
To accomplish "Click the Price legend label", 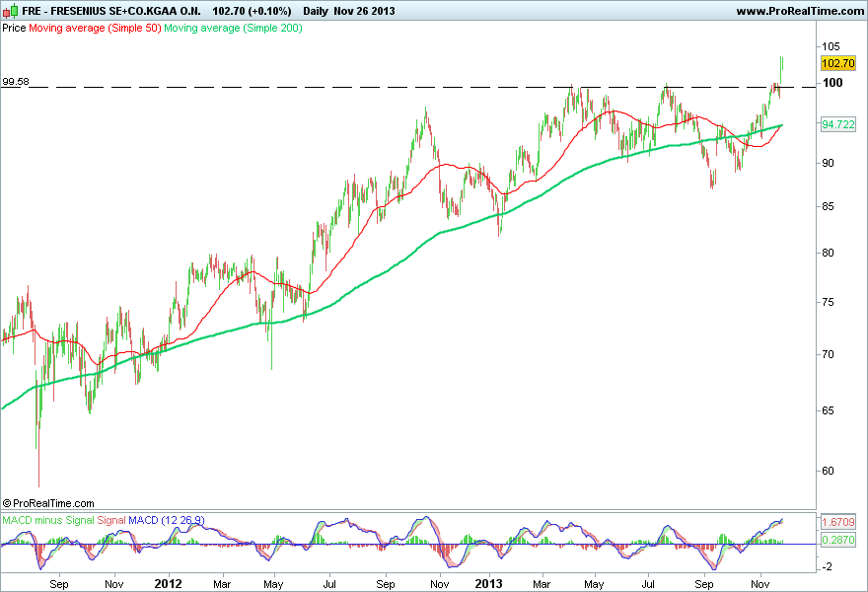I will tap(14, 28).
